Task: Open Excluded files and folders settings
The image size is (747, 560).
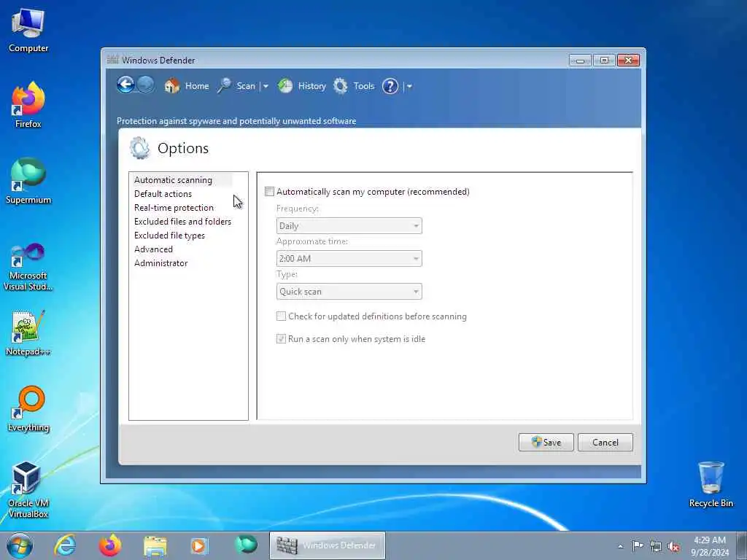Action: (182, 222)
